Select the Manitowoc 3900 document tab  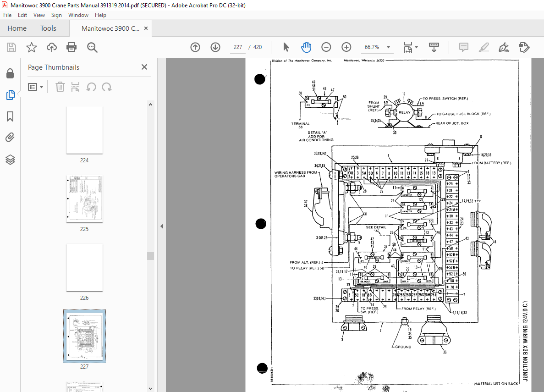click(110, 28)
